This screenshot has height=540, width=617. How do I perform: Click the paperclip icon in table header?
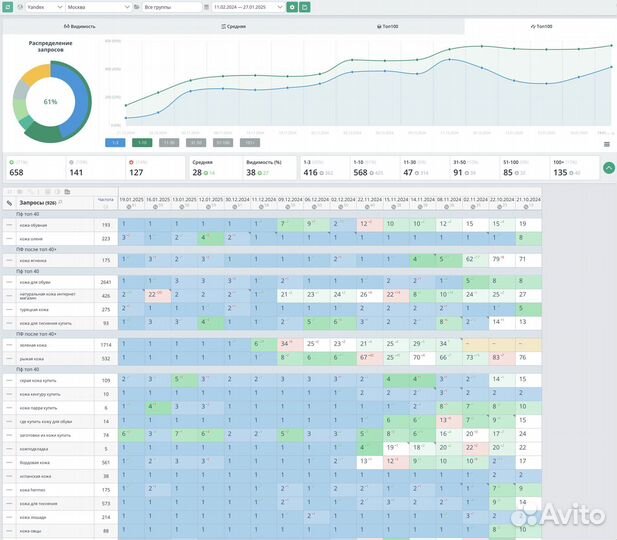[9, 202]
